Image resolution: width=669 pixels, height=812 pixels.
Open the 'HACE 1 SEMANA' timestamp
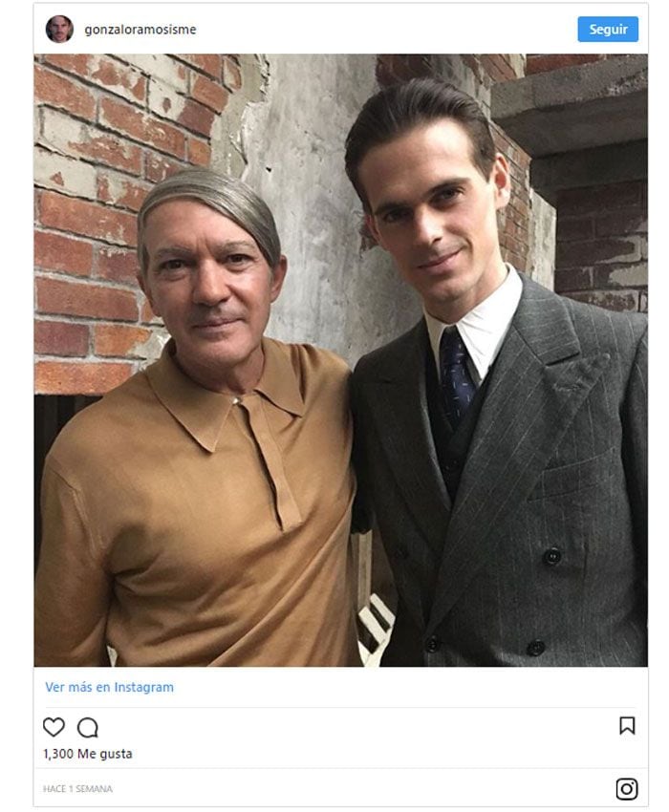[77, 789]
